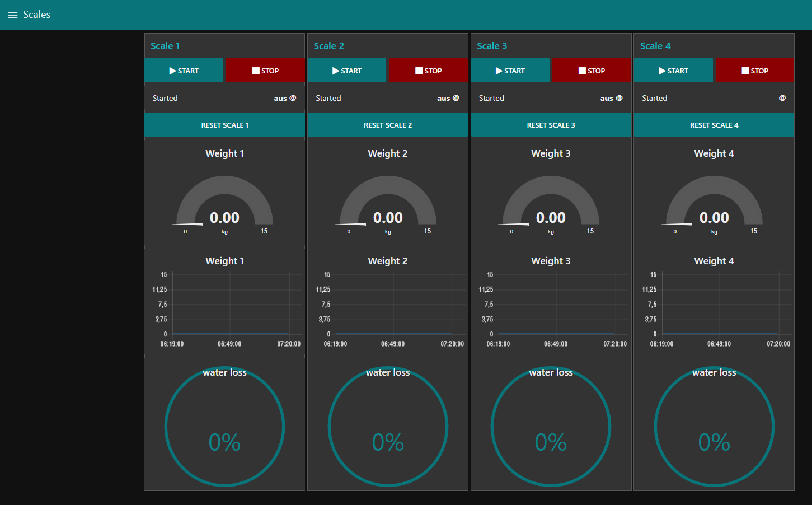Image resolution: width=812 pixels, height=505 pixels.
Task: Click the 0.00 reading on Weight 2 gauge
Action: 388,217
